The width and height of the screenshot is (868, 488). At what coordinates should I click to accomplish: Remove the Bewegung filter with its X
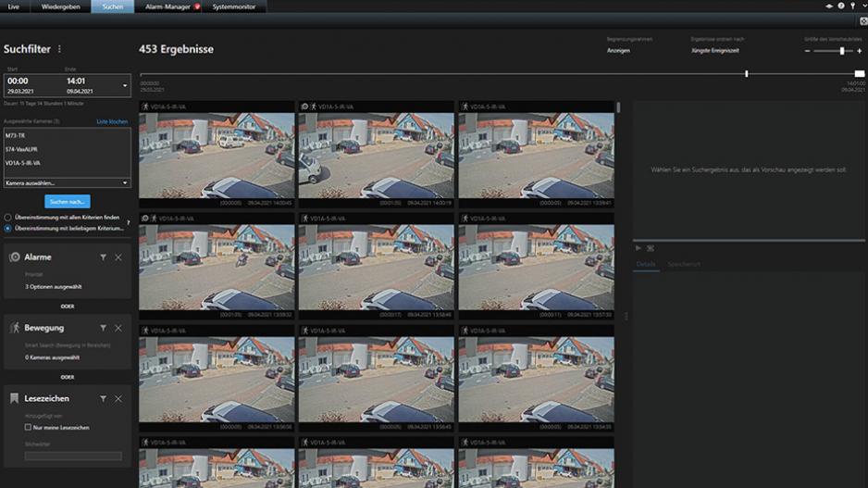(118, 328)
